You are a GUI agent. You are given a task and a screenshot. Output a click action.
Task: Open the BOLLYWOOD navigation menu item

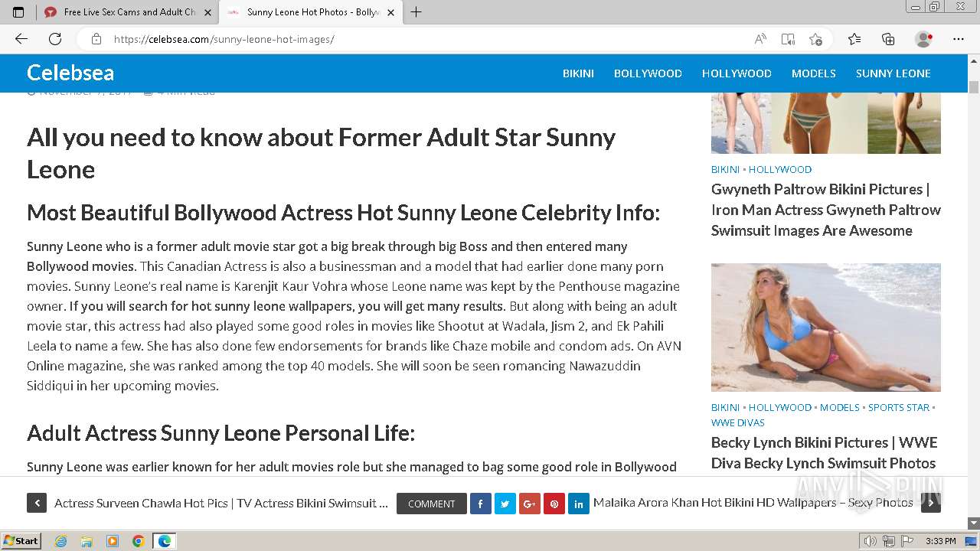click(648, 73)
